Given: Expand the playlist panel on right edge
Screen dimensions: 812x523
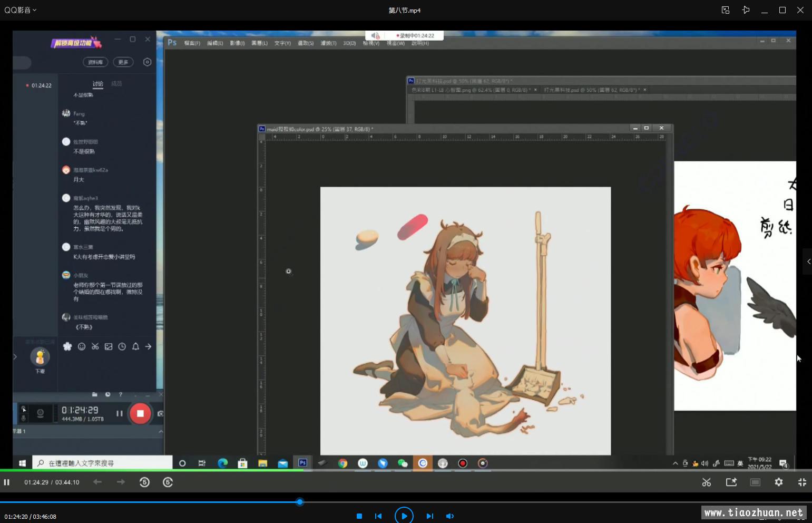Looking at the screenshot, I should (x=808, y=261).
